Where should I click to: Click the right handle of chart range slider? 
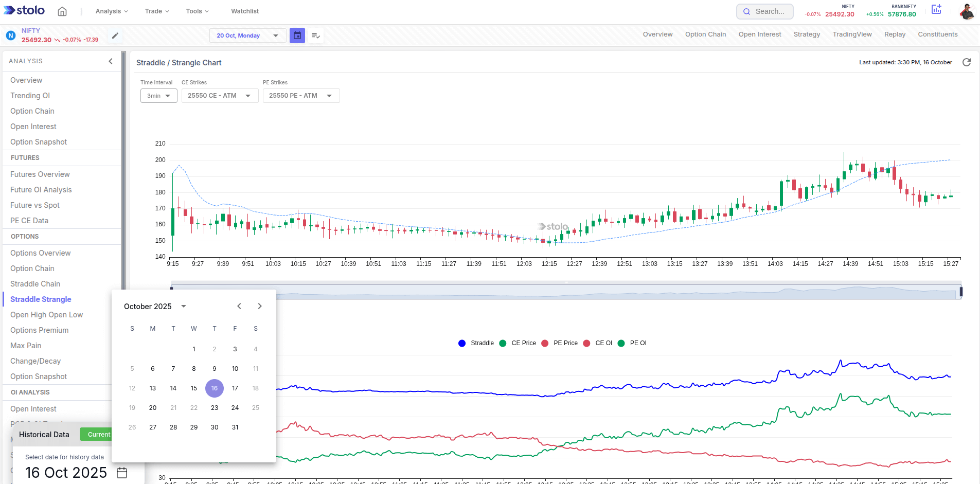(x=961, y=292)
